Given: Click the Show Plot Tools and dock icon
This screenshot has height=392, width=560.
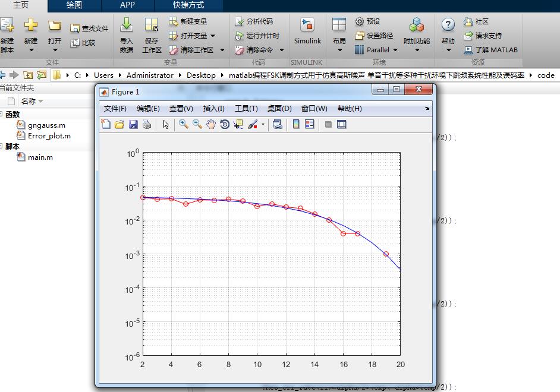Looking at the screenshot, I should [x=342, y=124].
